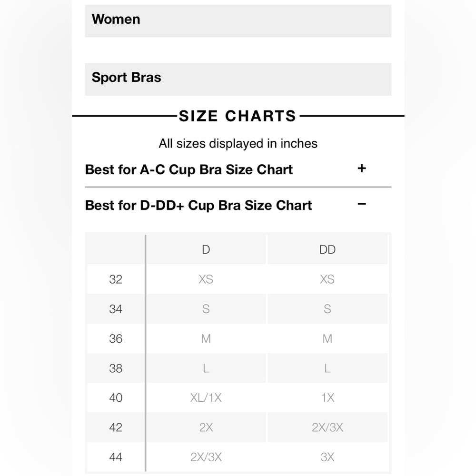Click the band size 40 row label
Image resolution: width=476 pixels, height=476 pixels.
click(x=116, y=397)
